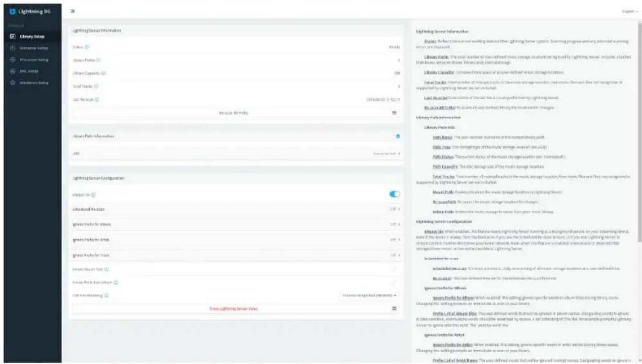642x364 pixels.
Task: Click the info icon beside Library Paths
Action: (98, 60)
